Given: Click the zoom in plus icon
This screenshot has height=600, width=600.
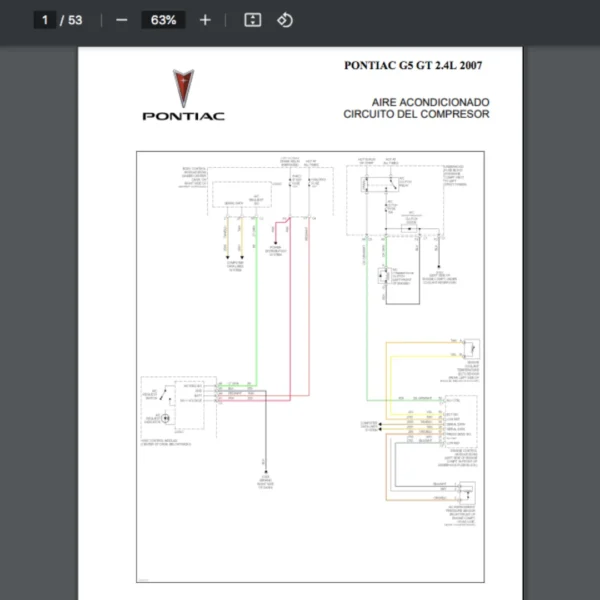Looking at the screenshot, I should click(205, 20).
